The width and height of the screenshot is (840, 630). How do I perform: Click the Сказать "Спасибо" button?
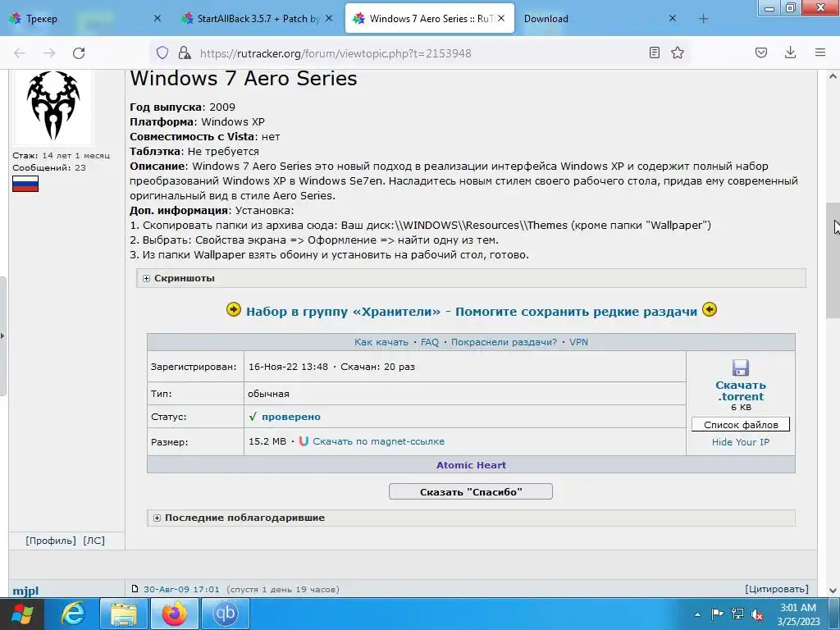[x=470, y=492]
